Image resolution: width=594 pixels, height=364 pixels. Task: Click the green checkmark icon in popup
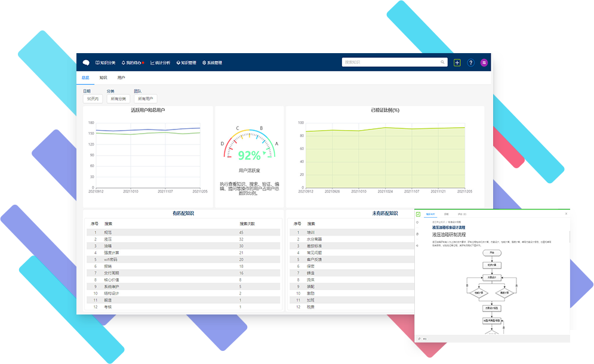(418, 214)
